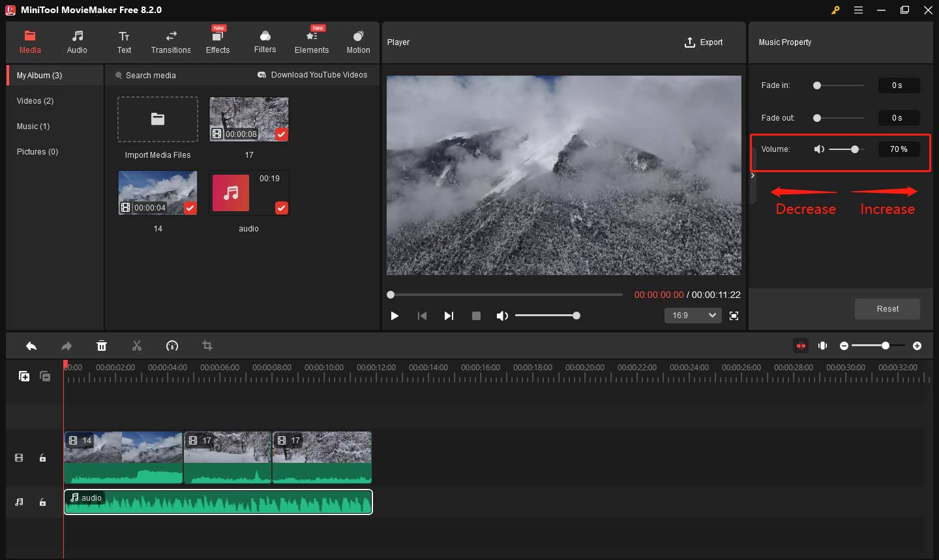Select video thumbnail 14 in media library
This screenshot has width=939, height=560.
[158, 193]
